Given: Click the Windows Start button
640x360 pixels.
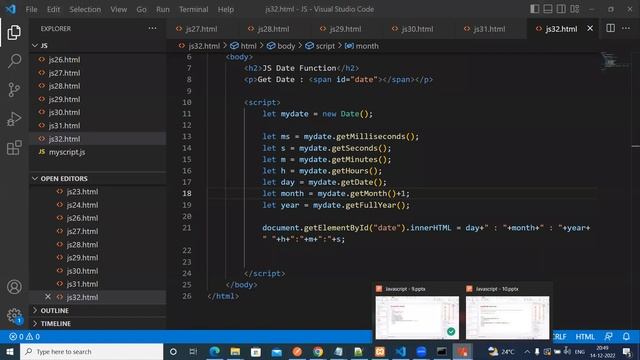Looking at the screenshot, I should click(10, 351).
